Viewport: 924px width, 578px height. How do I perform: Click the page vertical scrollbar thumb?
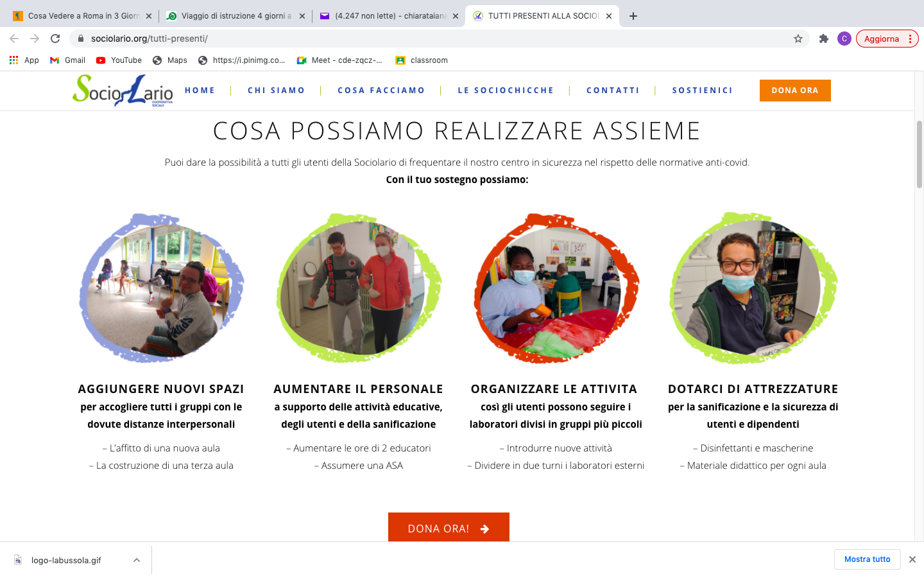(x=919, y=154)
